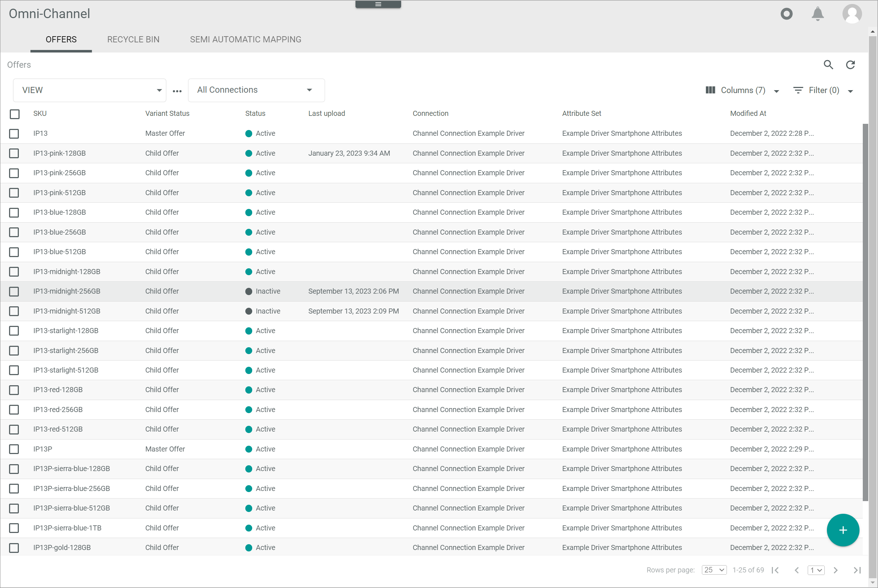878x588 pixels.
Task: Click Master Offer in the IP13P row
Action: (165, 449)
